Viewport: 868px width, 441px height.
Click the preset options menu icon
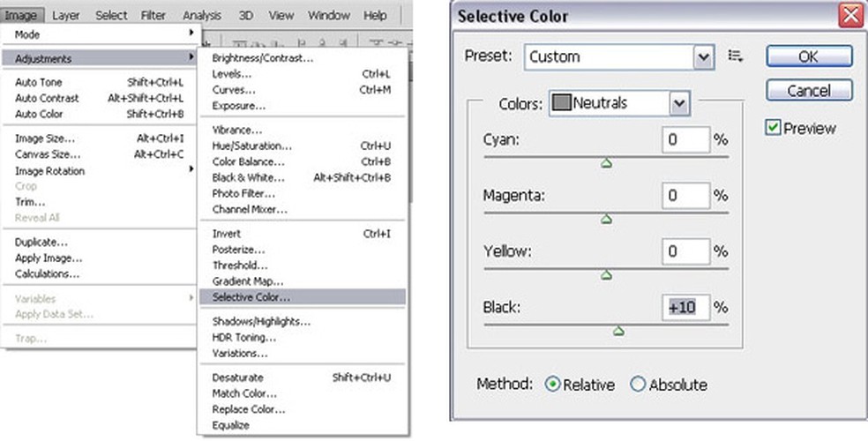pos(736,56)
